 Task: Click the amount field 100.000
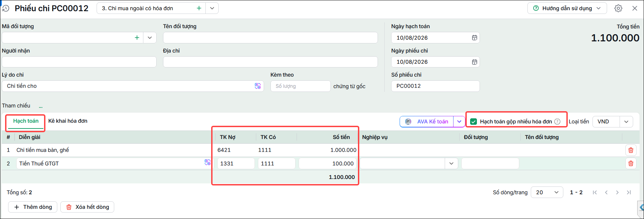point(327,163)
